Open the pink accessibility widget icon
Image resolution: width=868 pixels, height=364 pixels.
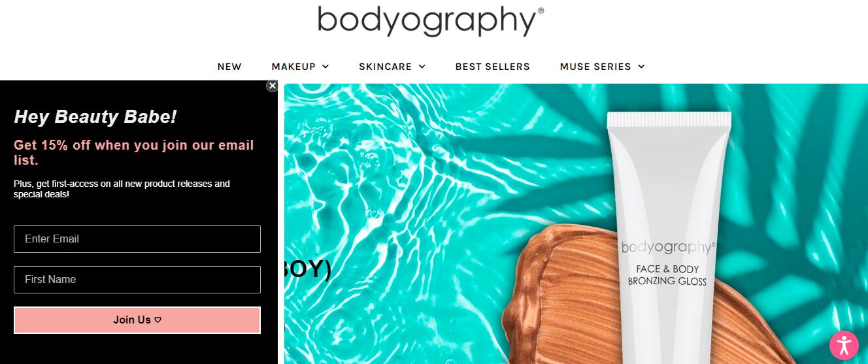click(x=844, y=346)
